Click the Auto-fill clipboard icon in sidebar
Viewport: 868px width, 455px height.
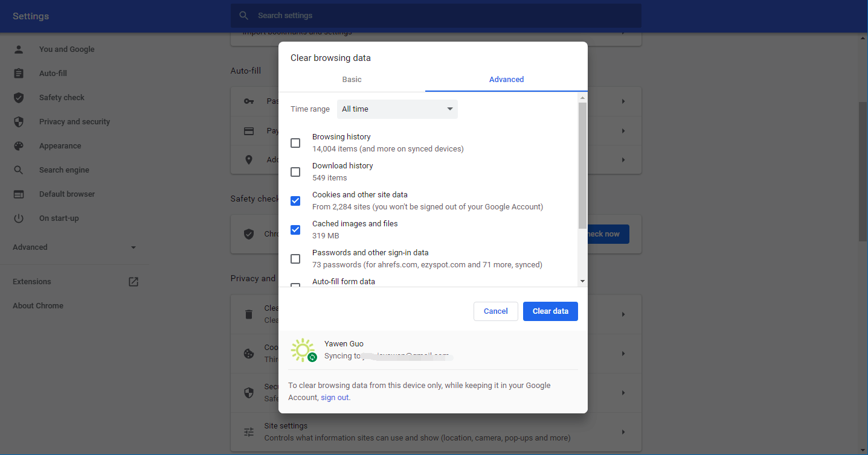point(19,74)
